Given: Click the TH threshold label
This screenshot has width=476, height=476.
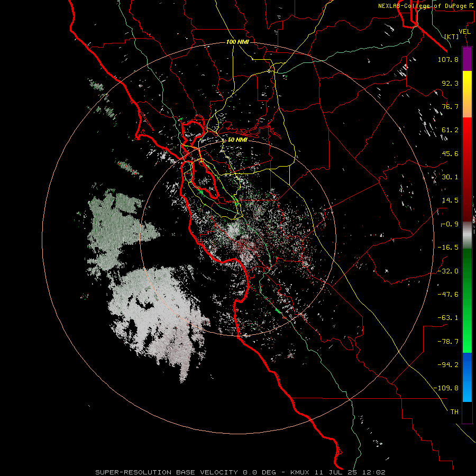Looking at the screenshot, I should (454, 412).
